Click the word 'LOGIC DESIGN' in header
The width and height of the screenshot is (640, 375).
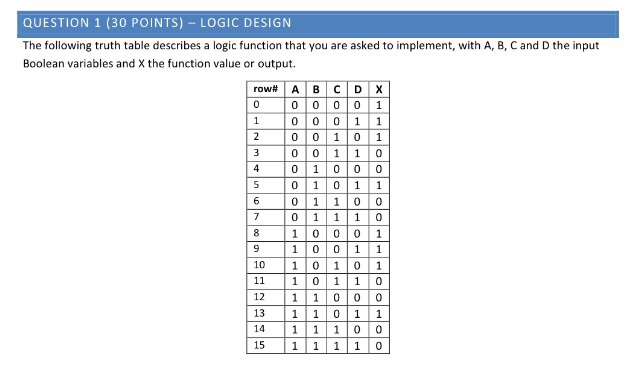(x=246, y=23)
